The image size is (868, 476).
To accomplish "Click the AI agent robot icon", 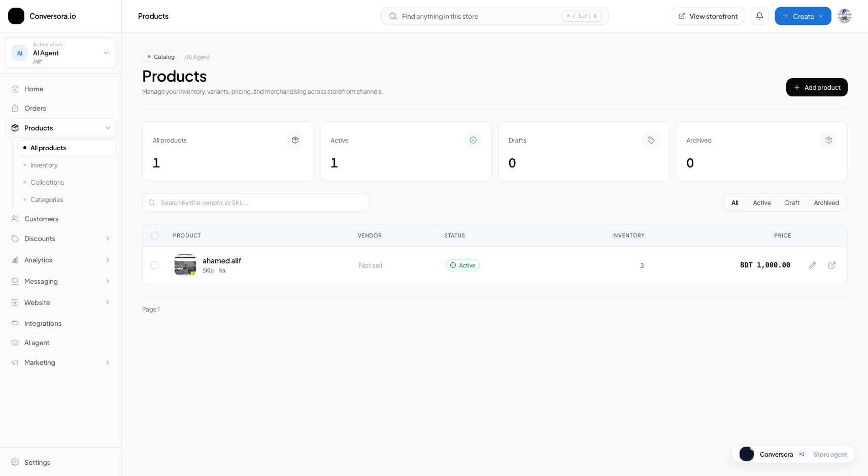I will (x=15, y=343).
